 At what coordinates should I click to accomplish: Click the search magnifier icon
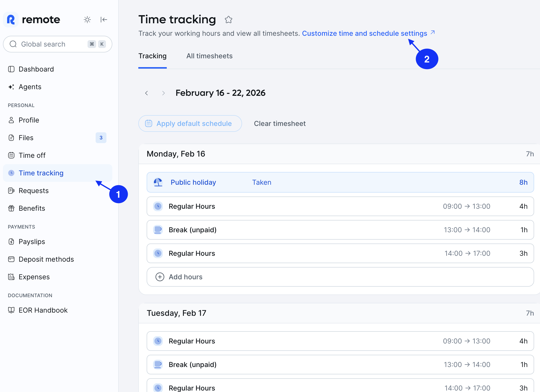pos(13,44)
